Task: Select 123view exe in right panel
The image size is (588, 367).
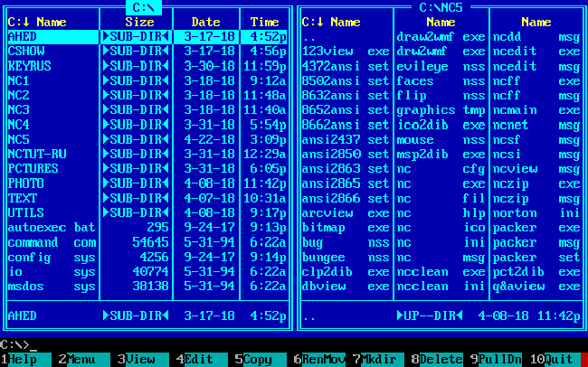Action: pyautogui.click(x=346, y=52)
